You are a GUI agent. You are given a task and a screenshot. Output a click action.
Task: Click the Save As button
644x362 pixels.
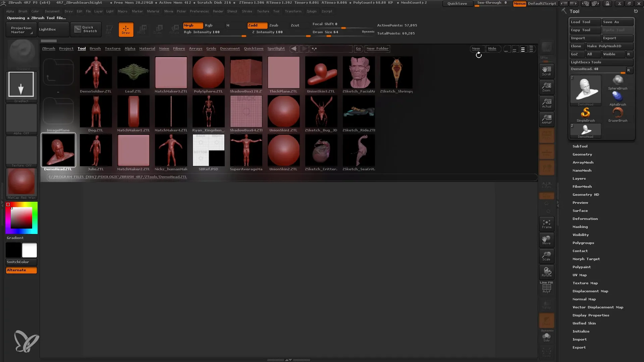click(617, 22)
